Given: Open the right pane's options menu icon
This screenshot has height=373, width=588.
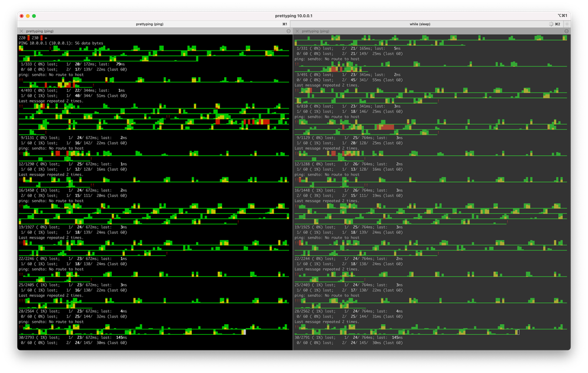Looking at the screenshot, I should [x=566, y=31].
